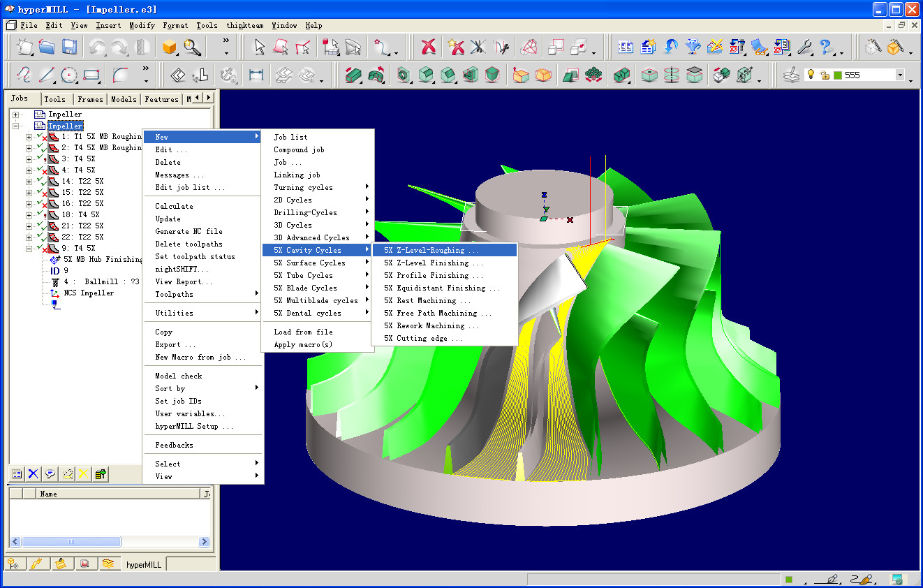This screenshot has height=588, width=923.
Task: Click the red X delete icon
Action: coord(428,47)
